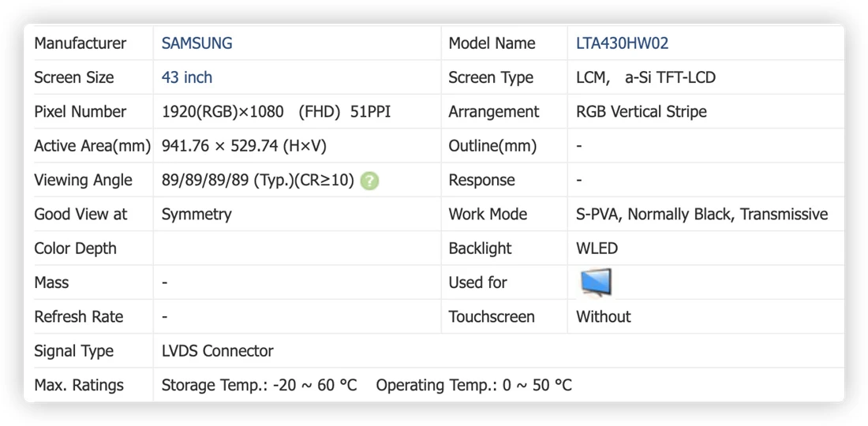Select the 'Active Area(mm)' label
868x426 pixels.
92,146
